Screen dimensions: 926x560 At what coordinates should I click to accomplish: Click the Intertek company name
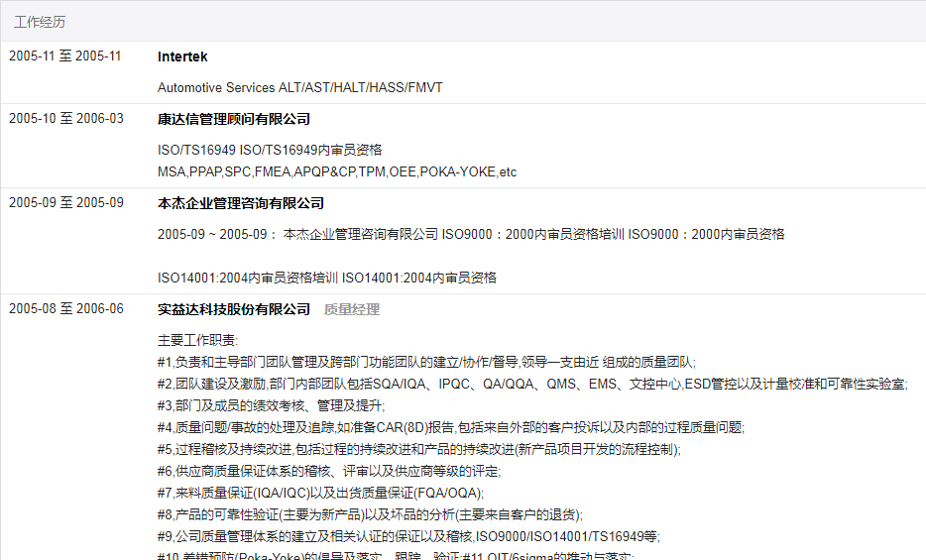click(x=182, y=56)
